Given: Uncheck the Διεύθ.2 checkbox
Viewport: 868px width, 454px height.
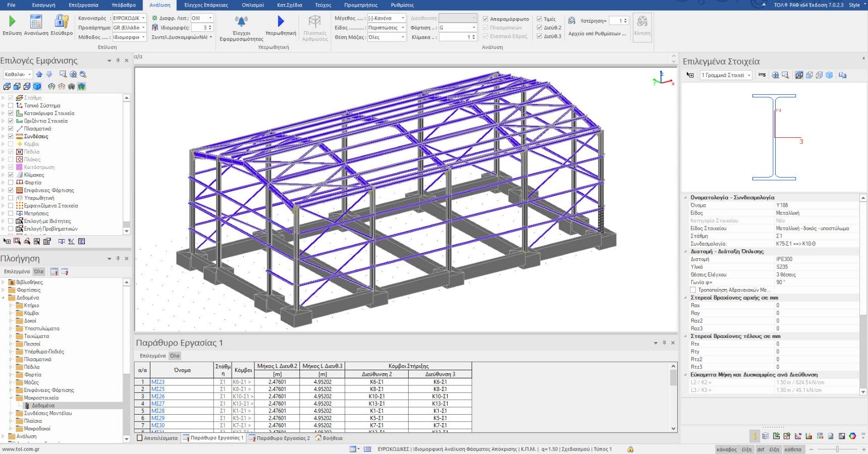Looking at the screenshot, I should coord(539,28).
